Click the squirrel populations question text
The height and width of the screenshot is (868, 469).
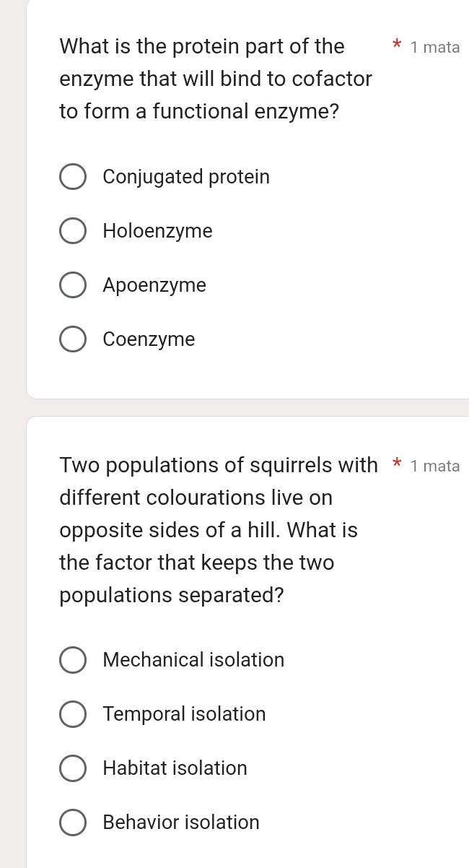(209, 529)
